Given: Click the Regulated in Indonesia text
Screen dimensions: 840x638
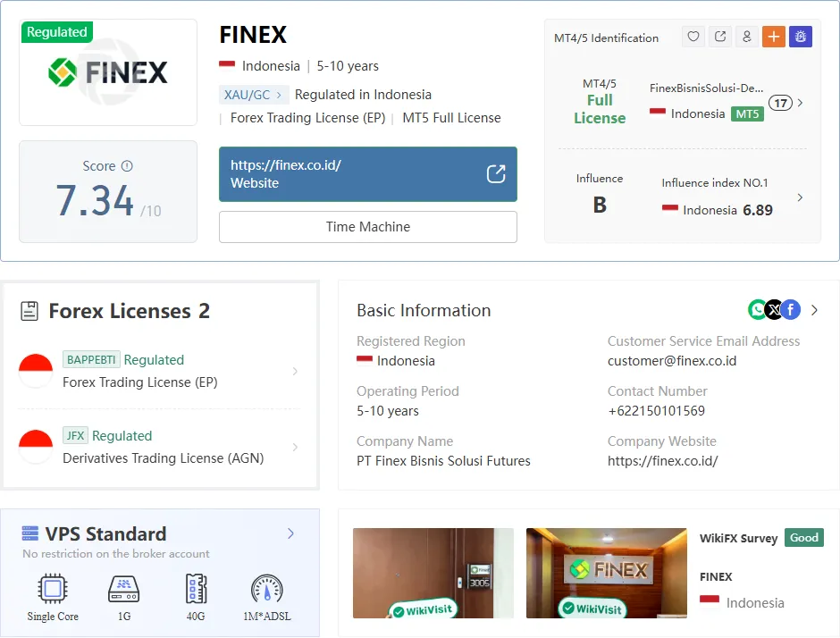Looking at the screenshot, I should 363,95.
